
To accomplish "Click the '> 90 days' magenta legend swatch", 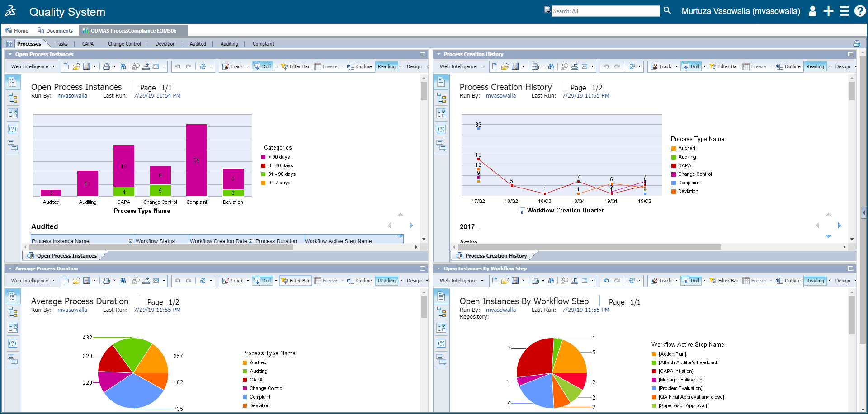I will click(x=263, y=157).
